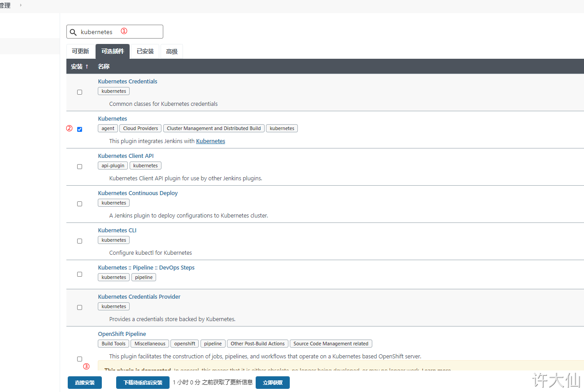Click the openshift tag
The image size is (584, 392).
tap(185, 344)
